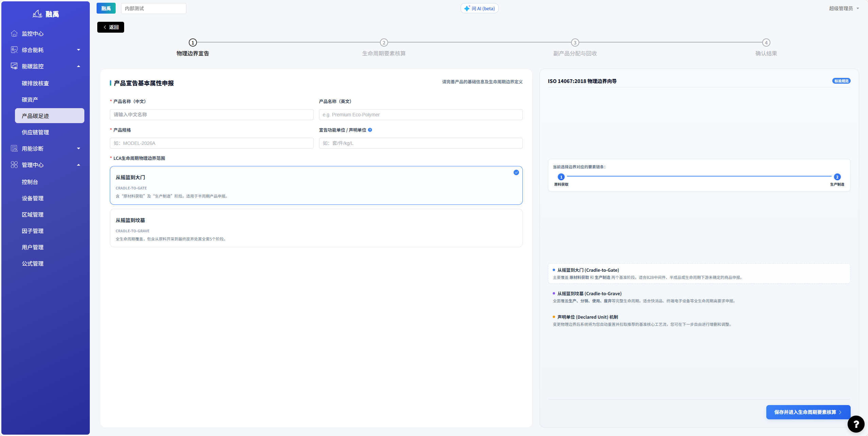Viewport: 868px width, 436px height.
Task: Click the info icon beside 声明单位
Action: click(x=370, y=130)
